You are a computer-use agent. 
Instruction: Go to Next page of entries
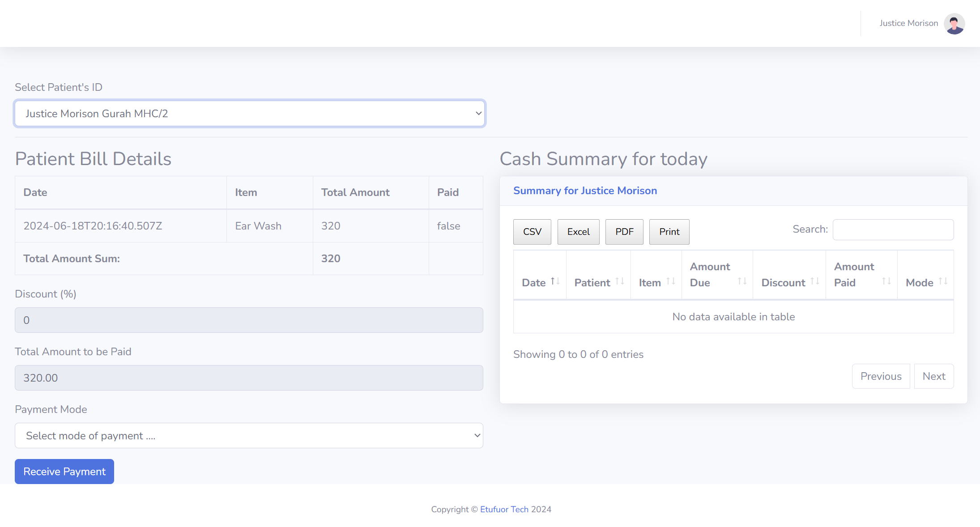point(934,376)
